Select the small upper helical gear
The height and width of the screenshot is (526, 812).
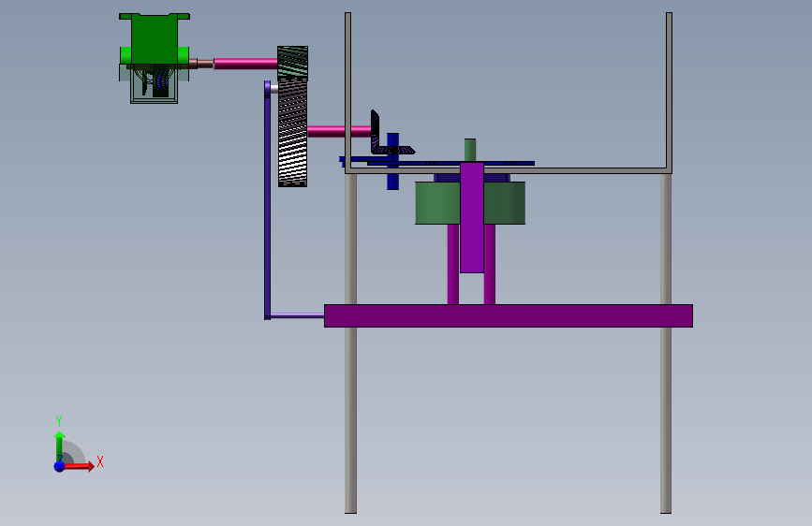[292, 63]
